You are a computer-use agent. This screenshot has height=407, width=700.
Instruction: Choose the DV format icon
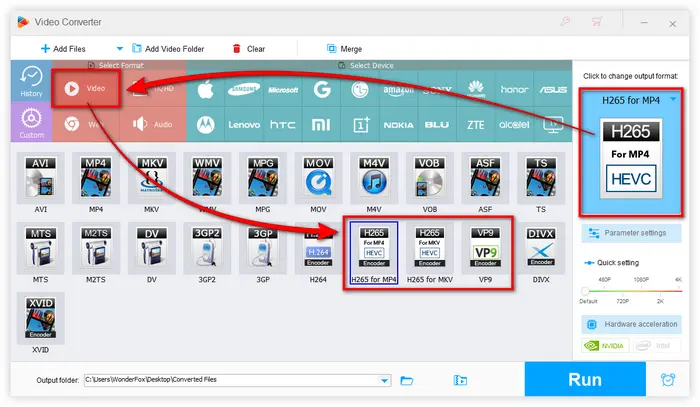click(152, 249)
